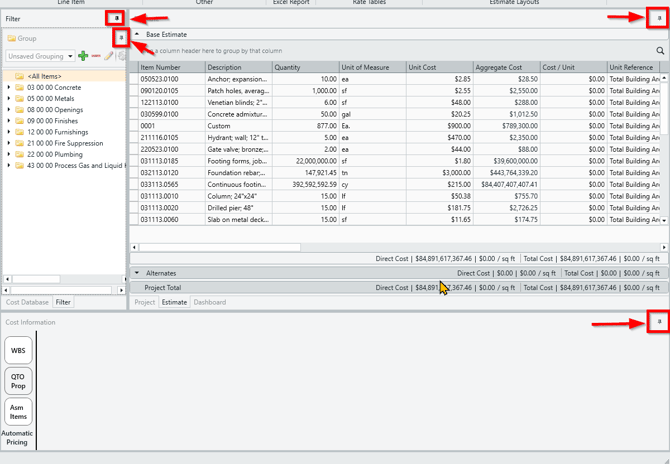The image size is (670, 464).
Task: Sort by Unit Reference column header
Action: pos(634,67)
